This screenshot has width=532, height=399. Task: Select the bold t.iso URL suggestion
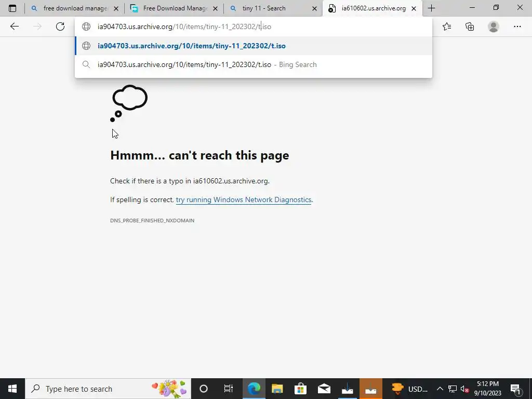[254, 46]
